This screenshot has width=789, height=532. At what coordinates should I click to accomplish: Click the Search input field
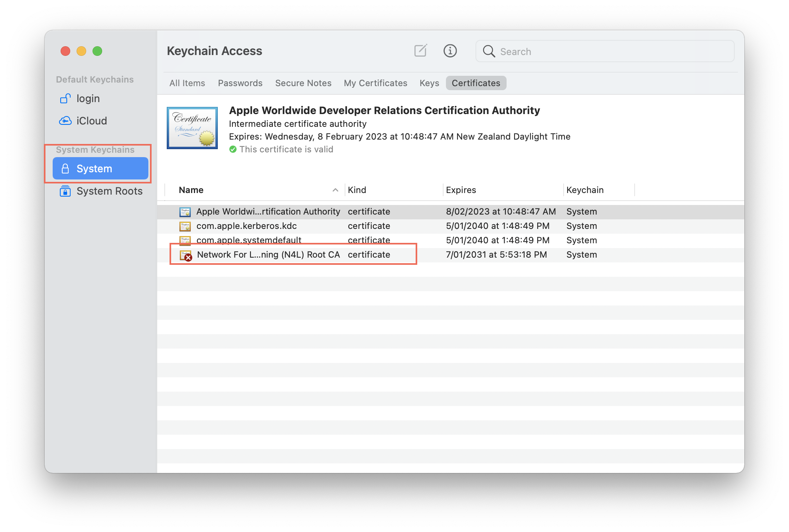pos(605,51)
